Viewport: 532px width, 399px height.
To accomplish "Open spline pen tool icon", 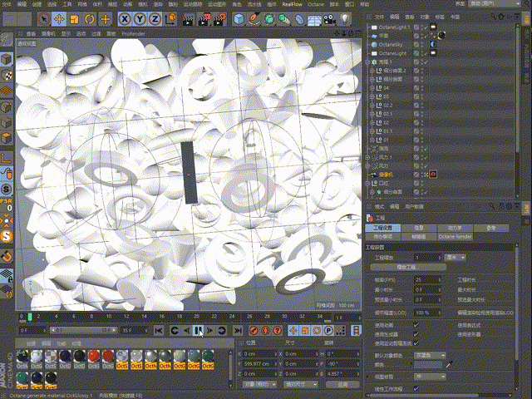I will click(x=254, y=19).
